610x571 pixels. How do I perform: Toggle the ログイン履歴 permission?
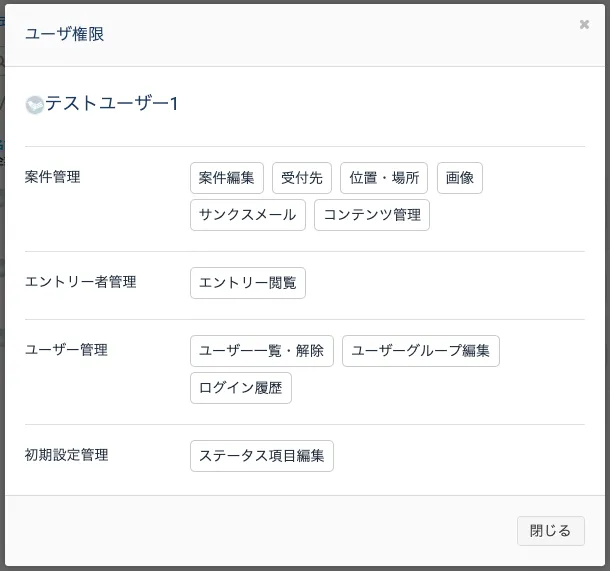pyautogui.click(x=241, y=388)
